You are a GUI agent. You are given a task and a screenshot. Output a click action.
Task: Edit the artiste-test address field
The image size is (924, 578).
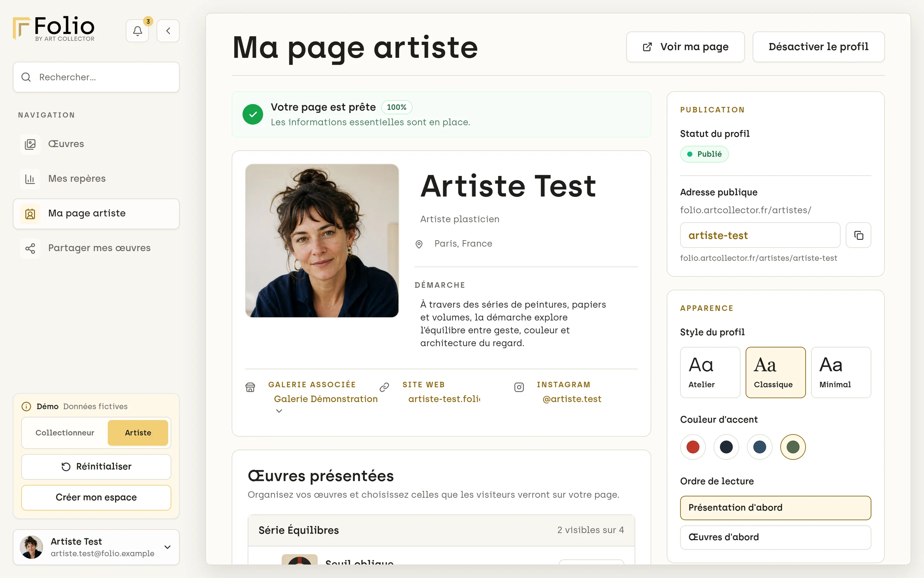(x=760, y=236)
